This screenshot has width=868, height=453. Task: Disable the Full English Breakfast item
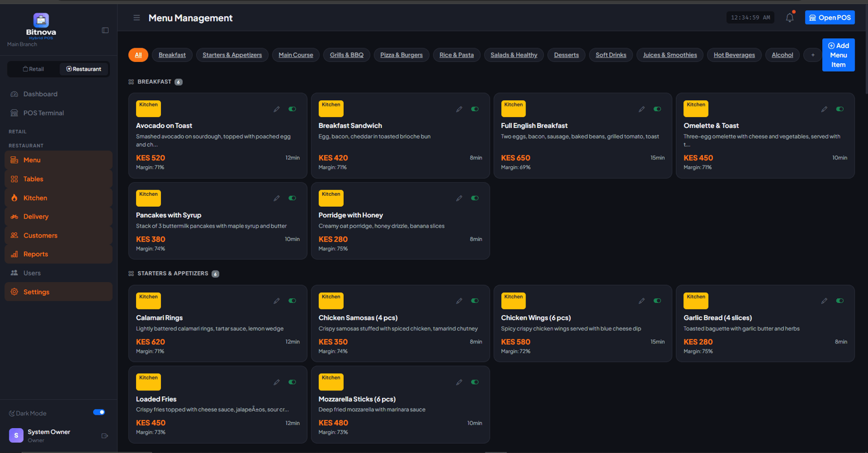click(x=657, y=109)
